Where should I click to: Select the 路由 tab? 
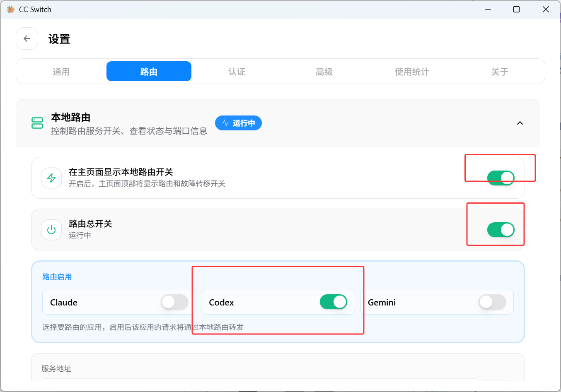[x=149, y=72]
